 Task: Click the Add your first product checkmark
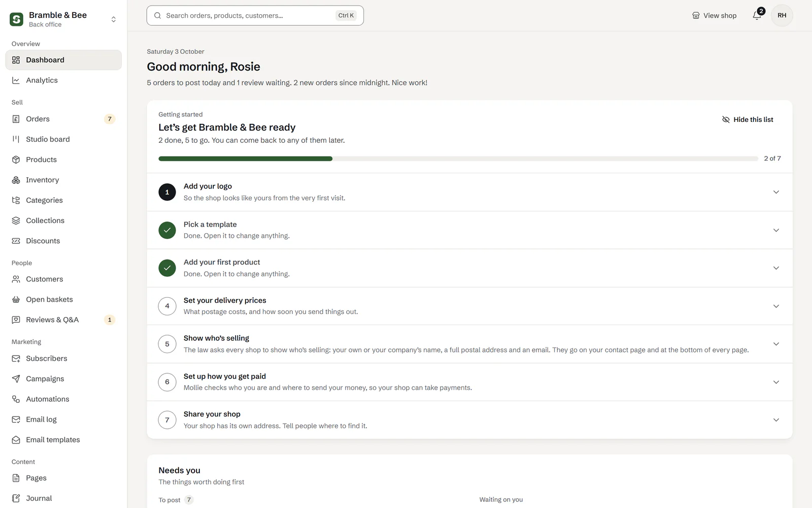pos(167,268)
